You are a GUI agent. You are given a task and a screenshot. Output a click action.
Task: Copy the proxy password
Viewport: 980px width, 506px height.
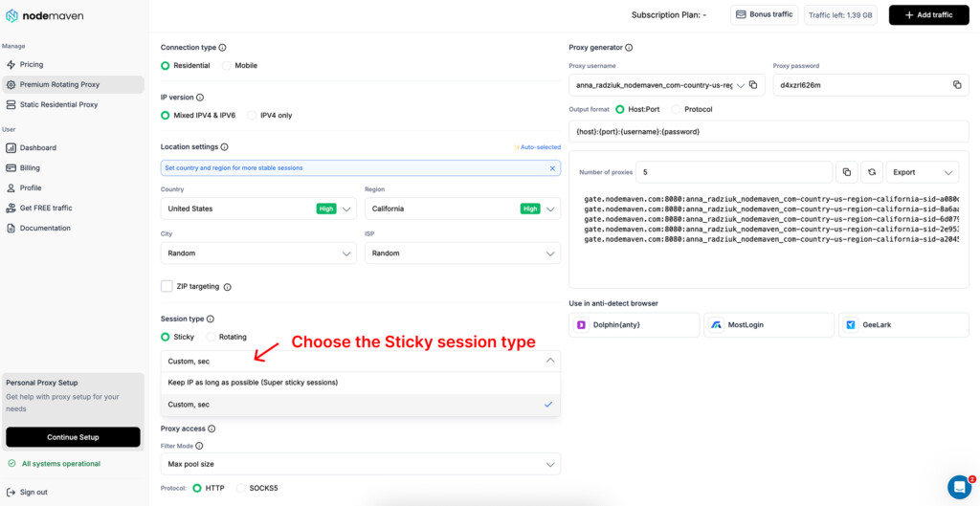(957, 85)
